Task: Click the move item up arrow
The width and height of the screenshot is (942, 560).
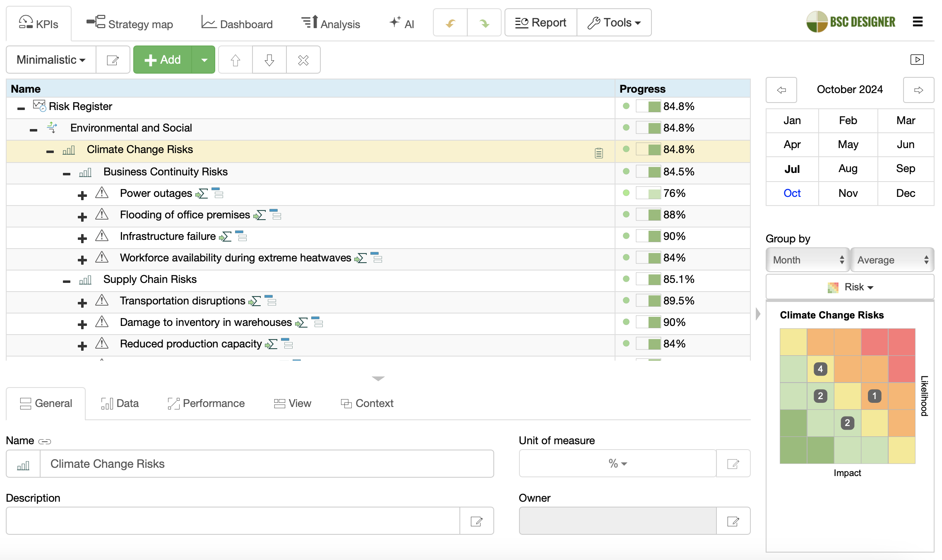Action: (x=235, y=60)
